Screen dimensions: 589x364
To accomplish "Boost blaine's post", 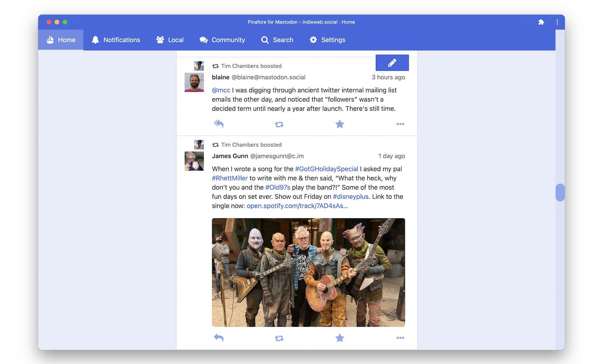I will click(x=279, y=124).
